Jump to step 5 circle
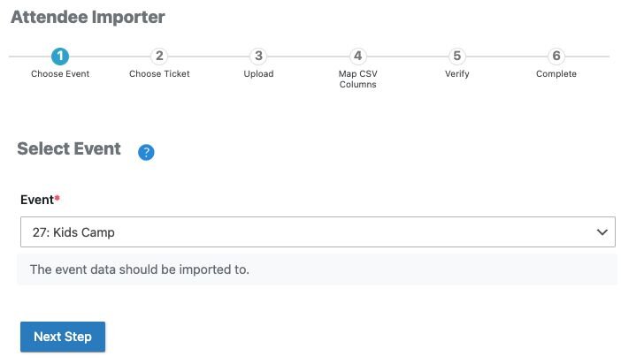 click(457, 57)
